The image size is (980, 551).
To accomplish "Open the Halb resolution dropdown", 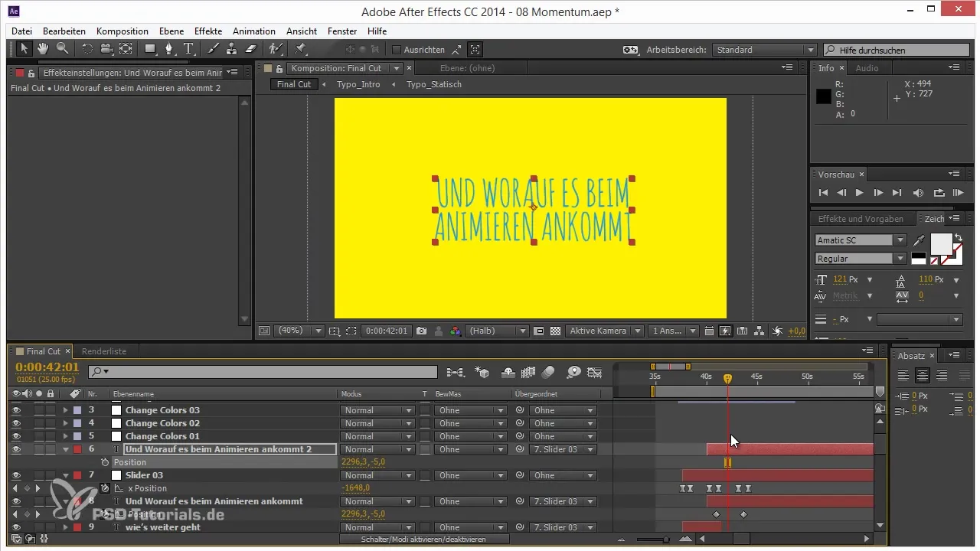I will 497,331.
